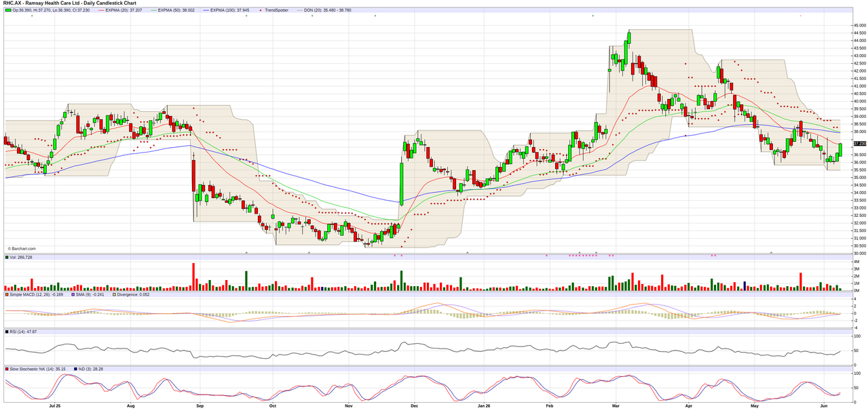
Task: Click the 30.000 price axis label
Action: coord(859,254)
